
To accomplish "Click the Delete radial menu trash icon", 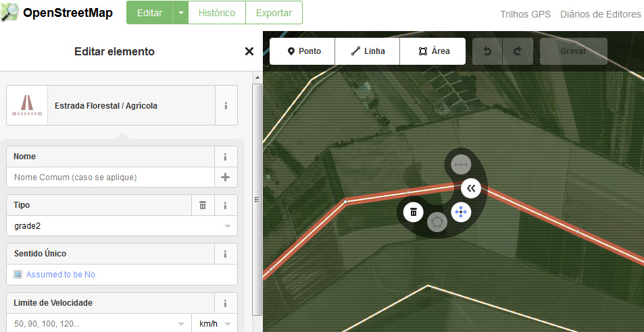I will 413,212.
